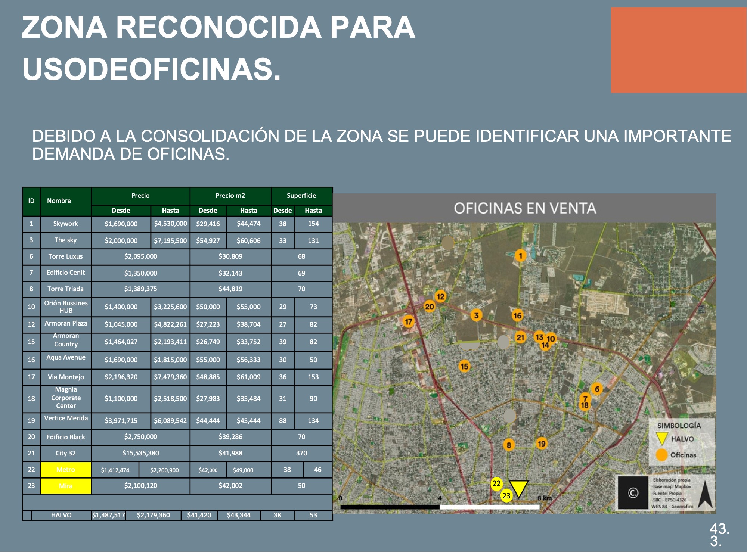Select the yellow marker numbered 23

[506, 496]
